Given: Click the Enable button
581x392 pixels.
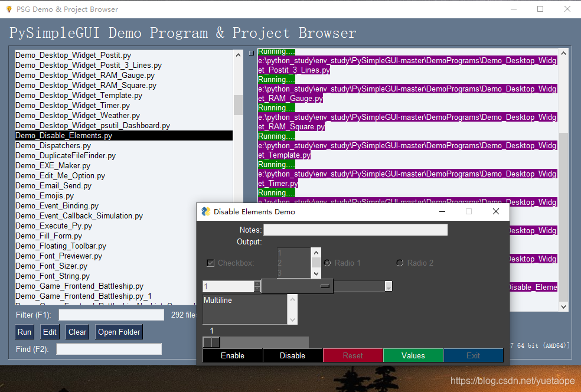Looking at the screenshot, I should click(x=232, y=355).
